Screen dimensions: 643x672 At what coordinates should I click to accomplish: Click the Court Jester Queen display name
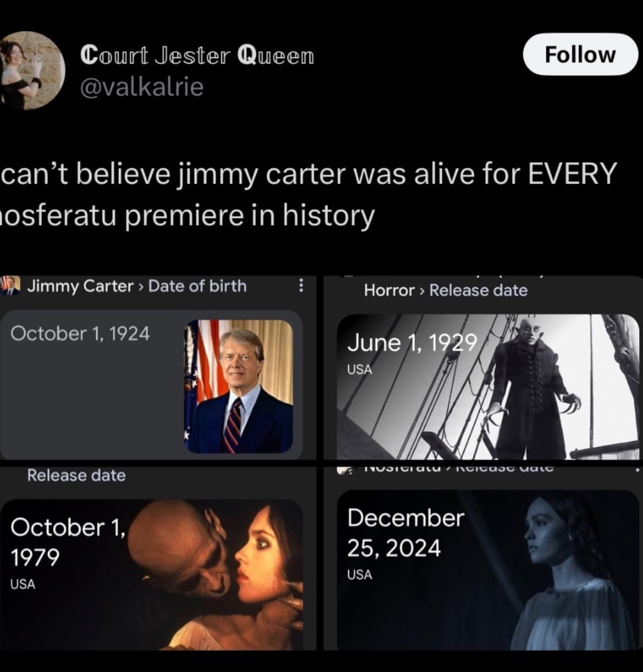pos(197,55)
